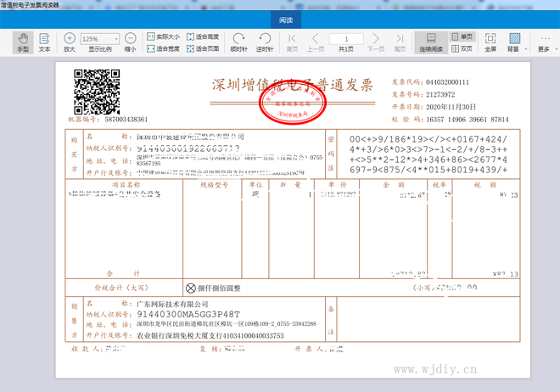Screen dimensions: 560x392
Task: Click invoice number 21273972
Action: tap(440, 95)
